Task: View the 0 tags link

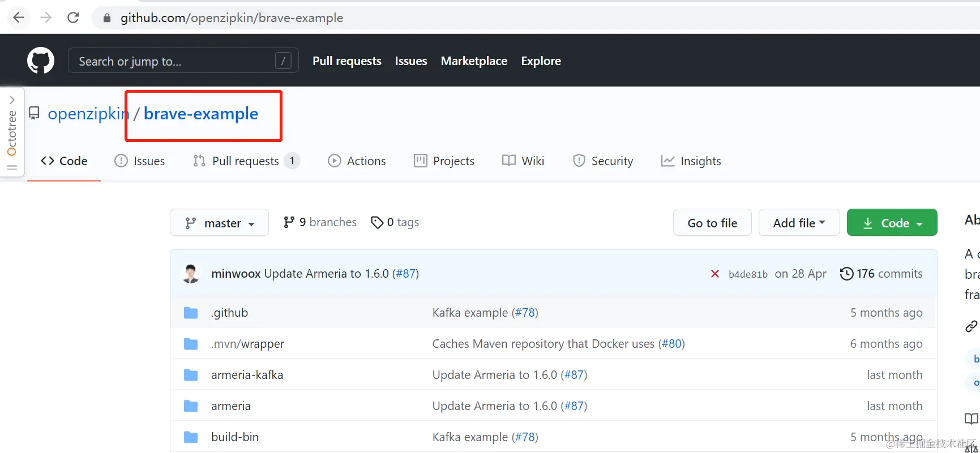Action: (395, 222)
